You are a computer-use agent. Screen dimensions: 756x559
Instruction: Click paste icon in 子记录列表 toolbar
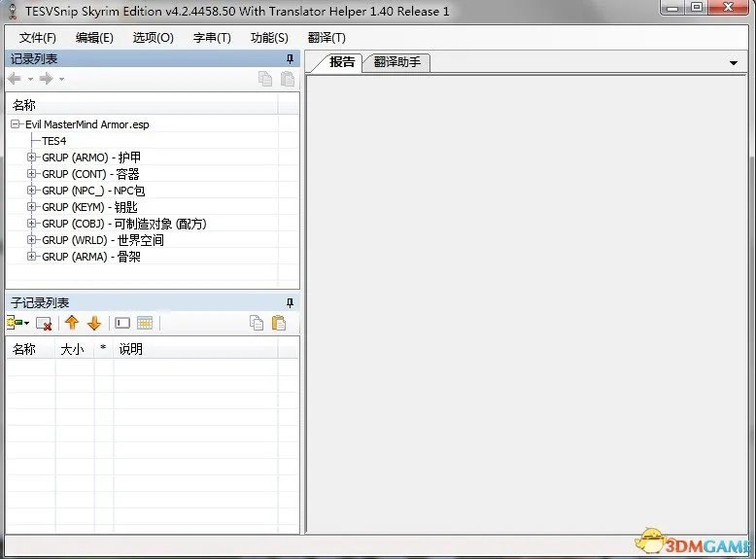(279, 324)
